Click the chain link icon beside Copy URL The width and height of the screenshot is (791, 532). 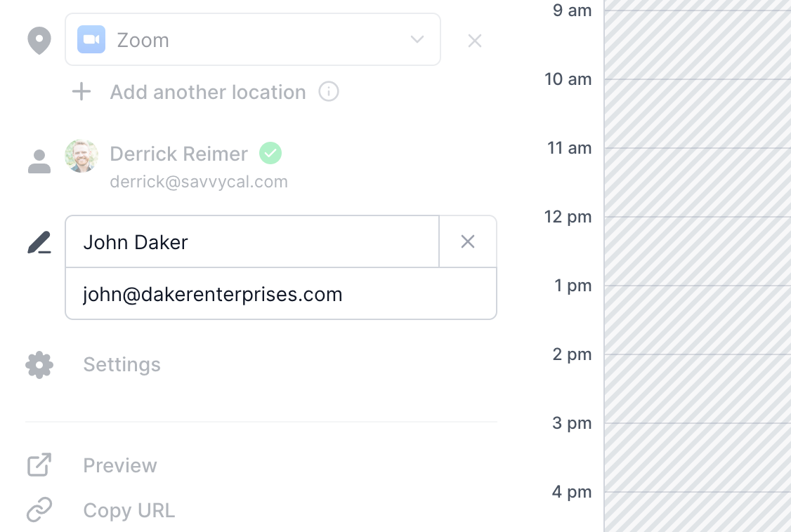coord(40,510)
